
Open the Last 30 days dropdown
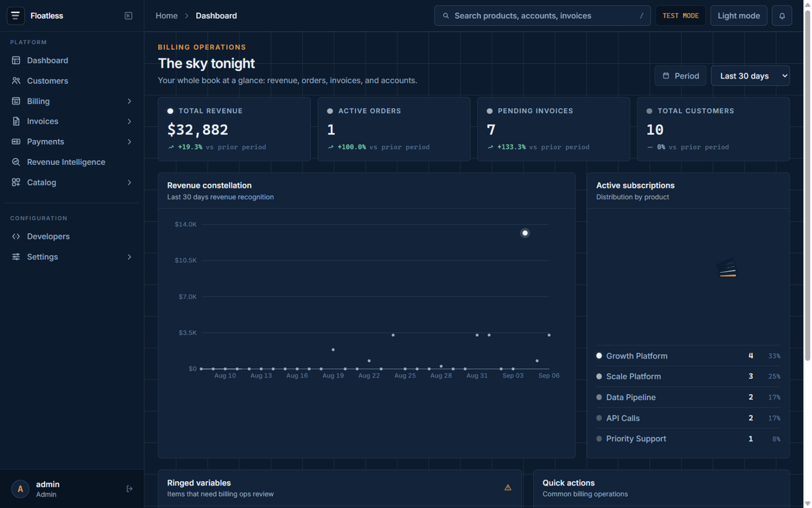pos(750,76)
